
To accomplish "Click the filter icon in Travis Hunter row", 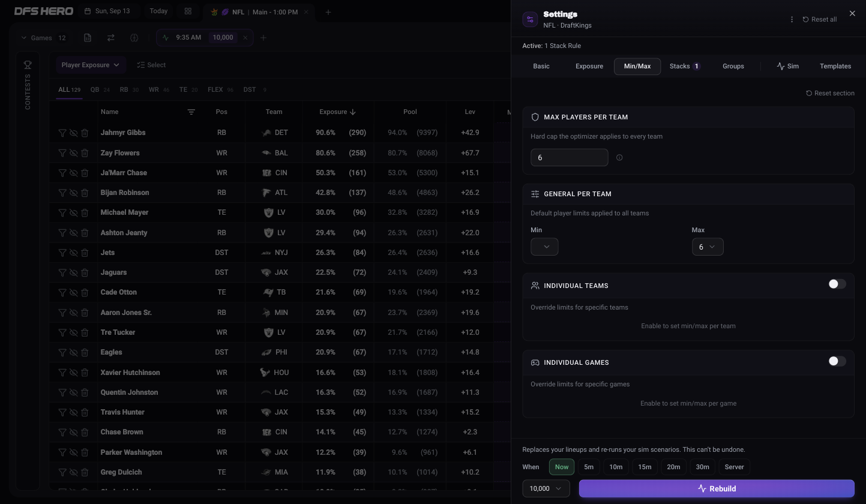I will (62, 412).
